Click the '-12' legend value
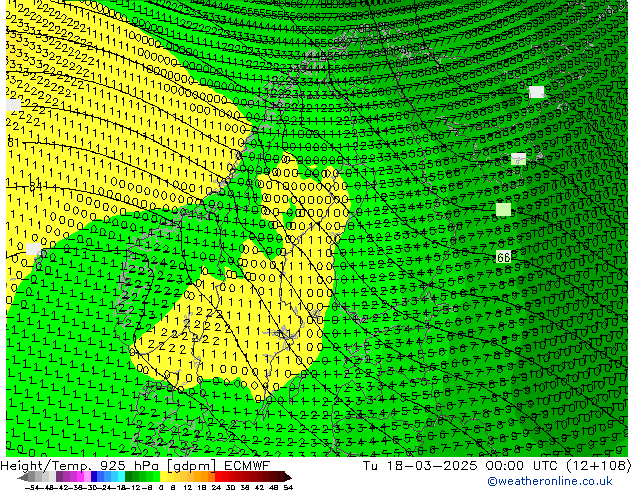This screenshot has width=634, height=490. click(x=133, y=487)
